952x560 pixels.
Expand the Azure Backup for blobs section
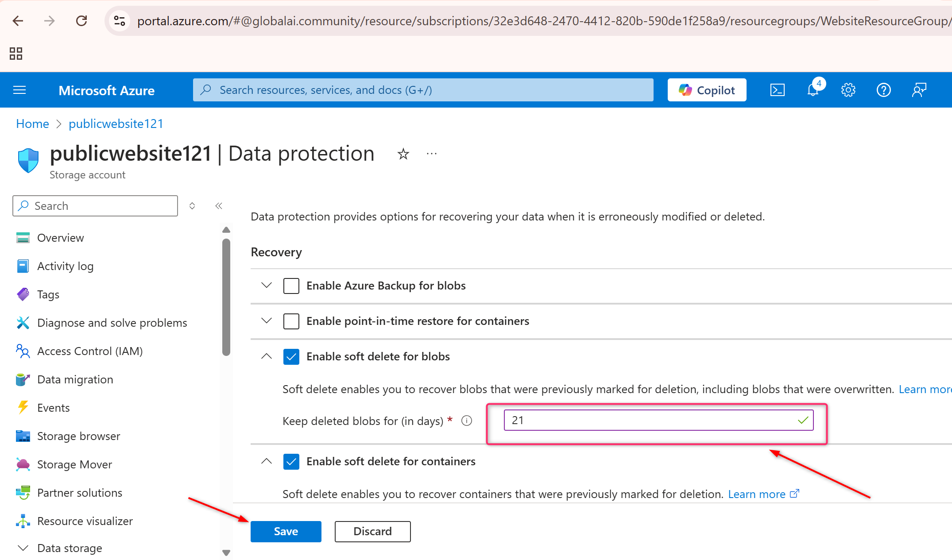267,286
